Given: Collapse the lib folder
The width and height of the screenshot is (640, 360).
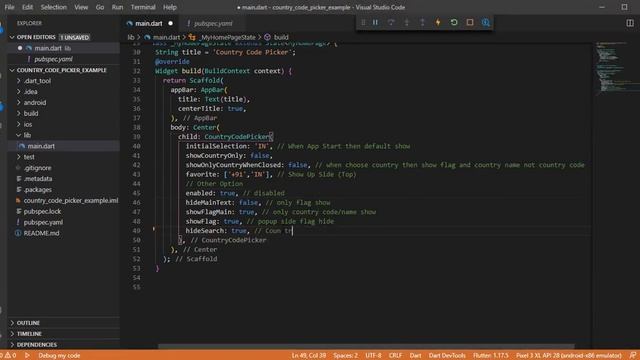Looking at the screenshot, I should pyautogui.click(x=27, y=135).
